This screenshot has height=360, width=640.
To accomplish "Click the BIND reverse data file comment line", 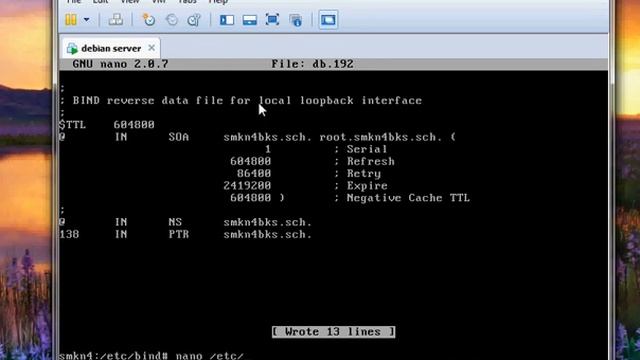I will (x=241, y=100).
